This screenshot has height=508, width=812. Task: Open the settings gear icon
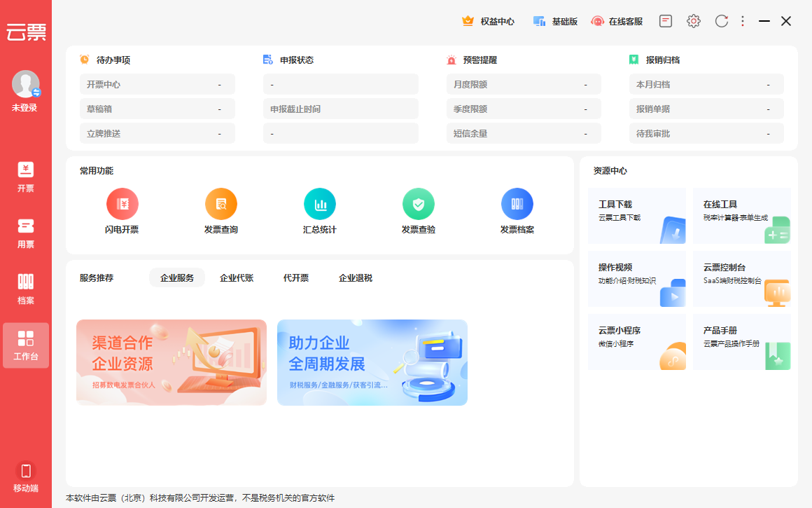coord(694,21)
